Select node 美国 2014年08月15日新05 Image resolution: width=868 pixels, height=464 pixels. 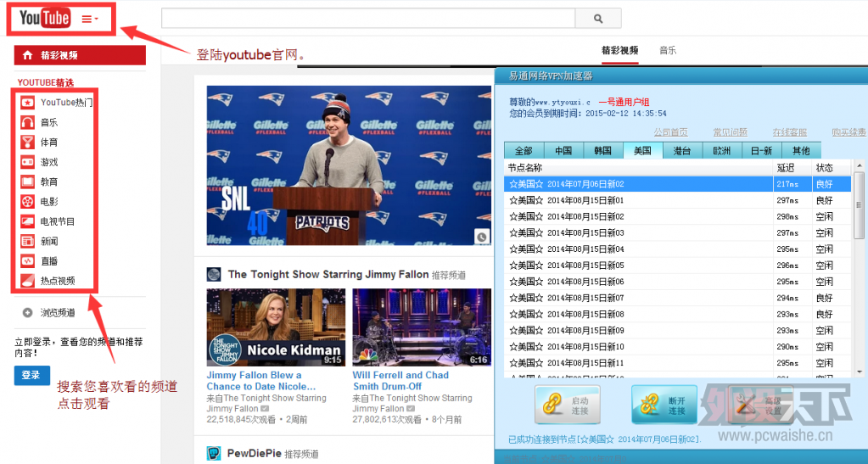(x=678, y=266)
